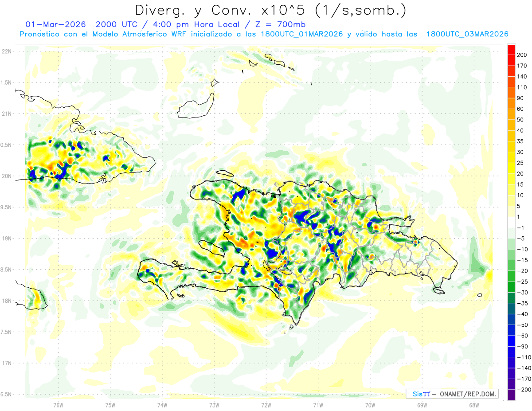Viewport: 532px width, 411px height.
Task: Click the '73W' longitude label
Action: point(214,405)
